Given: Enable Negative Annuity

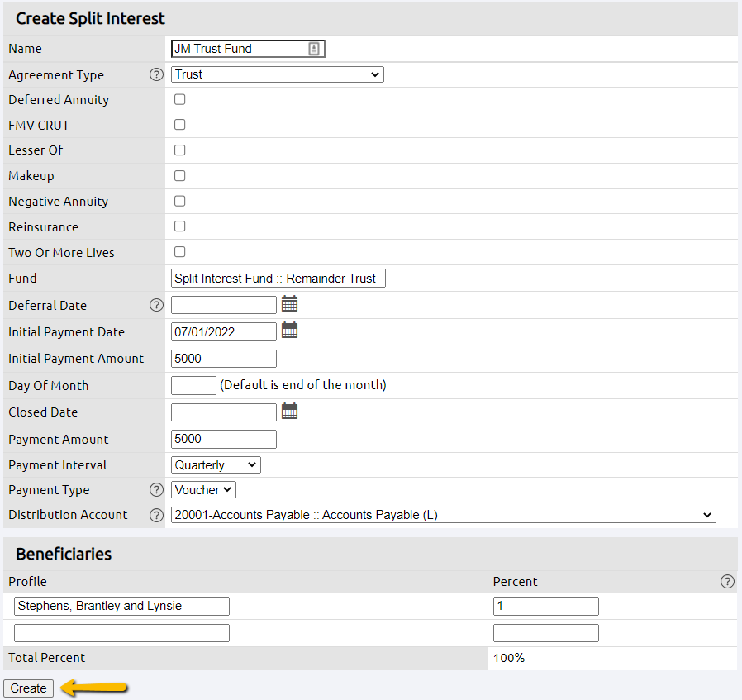Looking at the screenshot, I should coord(180,201).
